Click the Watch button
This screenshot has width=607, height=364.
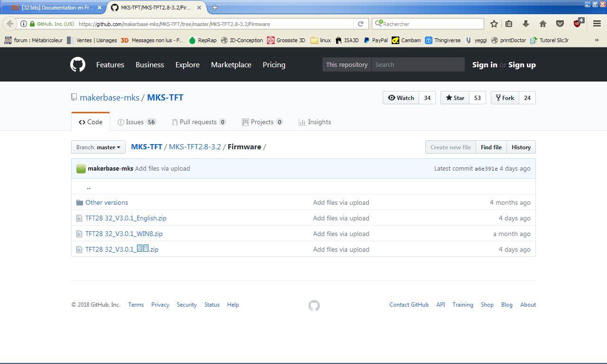point(401,98)
